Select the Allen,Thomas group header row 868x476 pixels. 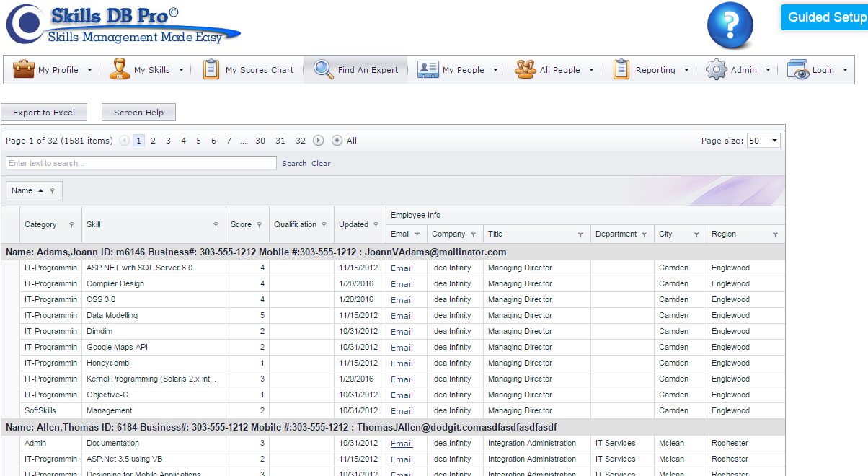[393, 428]
